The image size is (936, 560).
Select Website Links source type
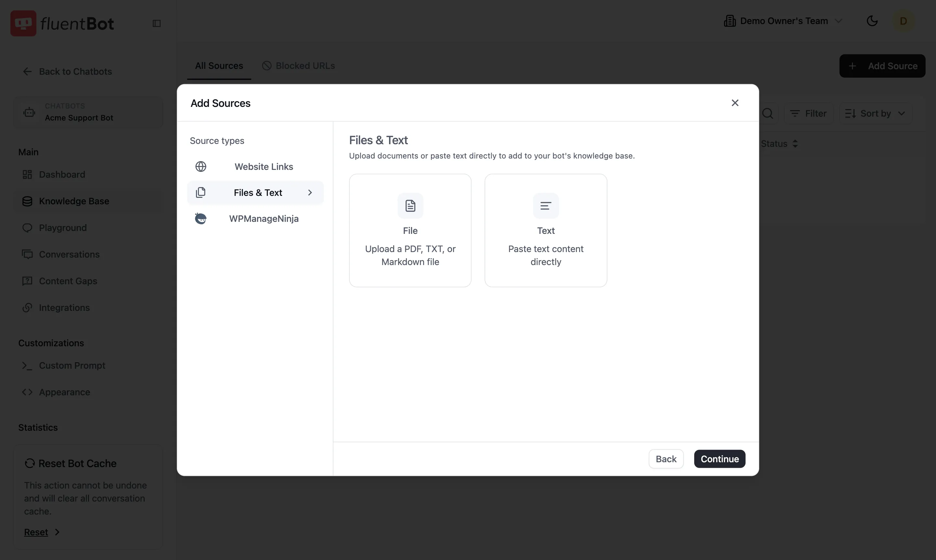coord(255,166)
